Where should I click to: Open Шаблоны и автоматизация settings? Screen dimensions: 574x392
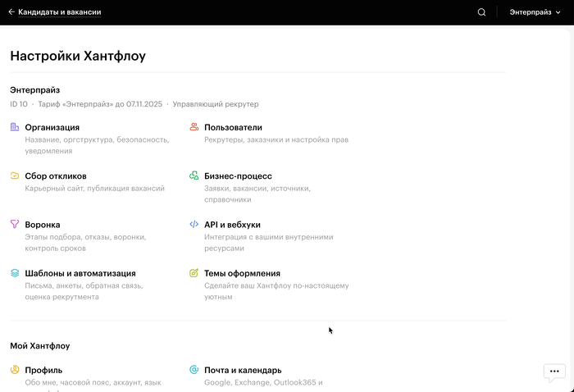[80, 273]
